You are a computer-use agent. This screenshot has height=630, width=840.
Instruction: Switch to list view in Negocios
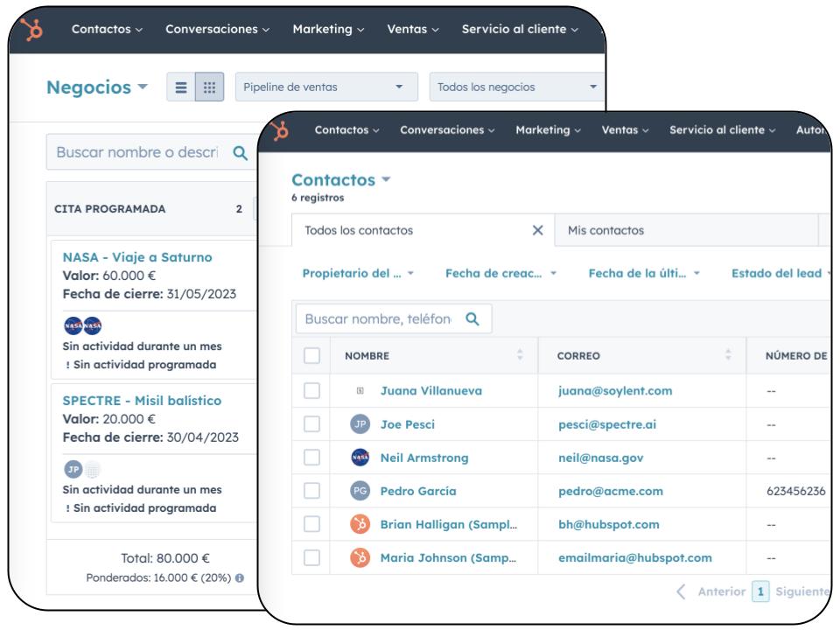click(181, 87)
